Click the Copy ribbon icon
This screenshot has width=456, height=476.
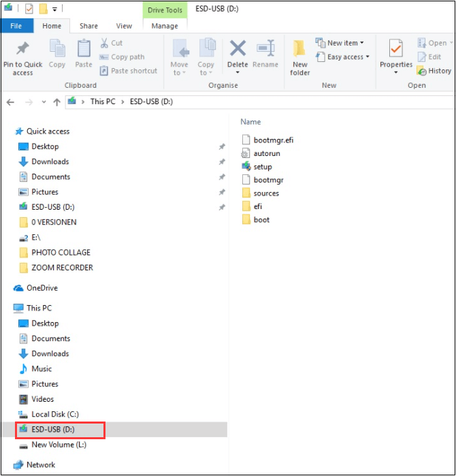point(57,48)
